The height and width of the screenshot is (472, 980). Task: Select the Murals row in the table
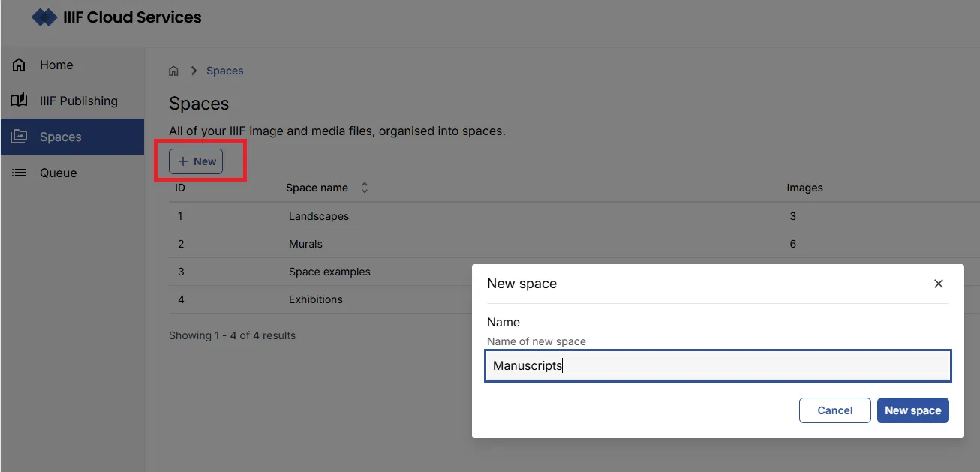[306, 244]
